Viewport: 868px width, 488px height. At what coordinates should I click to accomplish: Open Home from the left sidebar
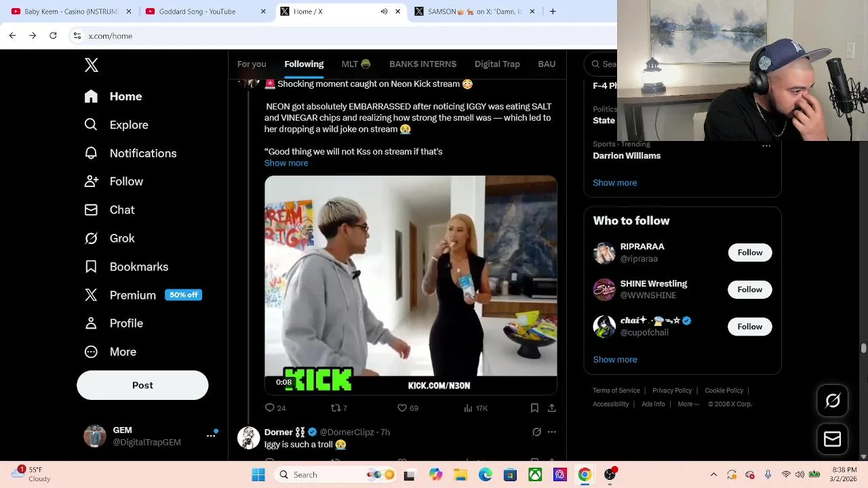113,96
